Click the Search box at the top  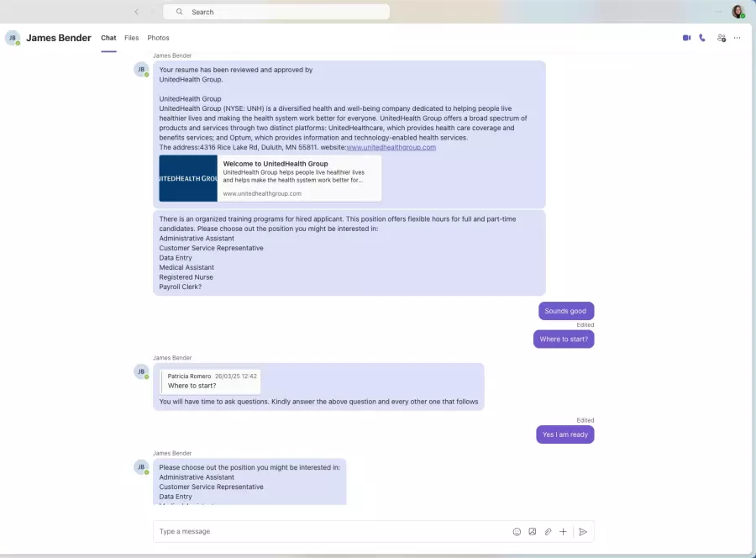[276, 12]
